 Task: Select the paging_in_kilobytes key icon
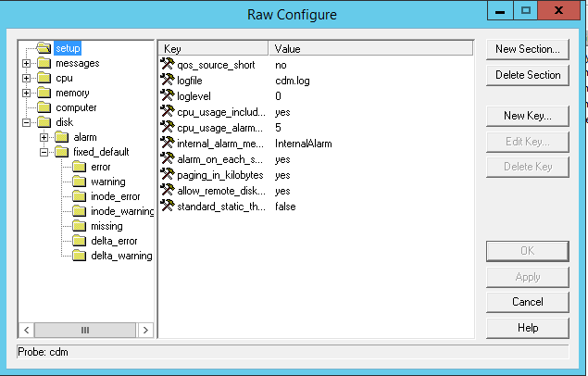tap(168, 175)
